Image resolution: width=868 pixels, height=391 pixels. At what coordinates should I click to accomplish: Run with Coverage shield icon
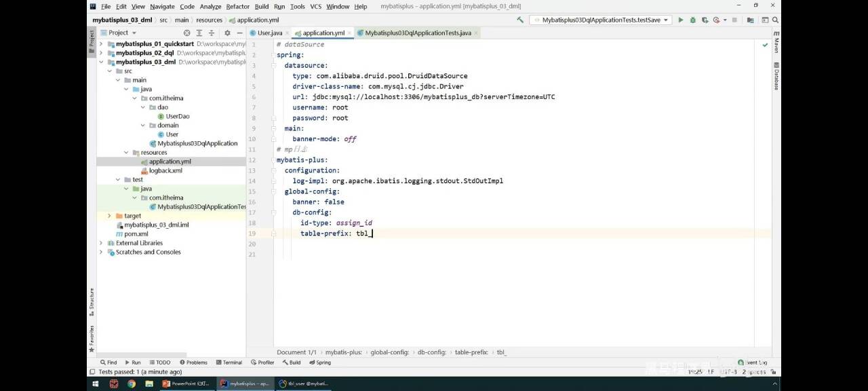(x=705, y=20)
